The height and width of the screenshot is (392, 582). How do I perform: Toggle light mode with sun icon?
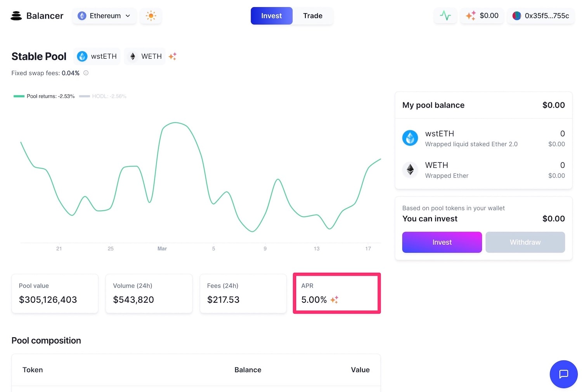(x=151, y=16)
